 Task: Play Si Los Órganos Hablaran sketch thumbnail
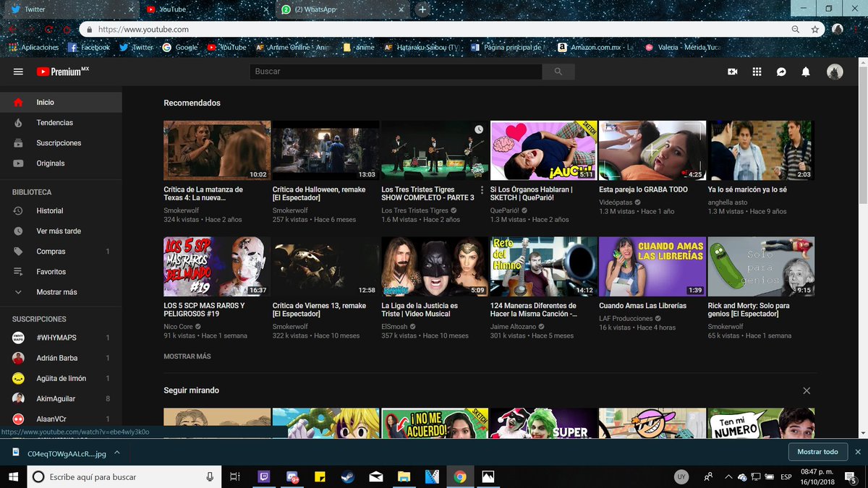tap(543, 150)
